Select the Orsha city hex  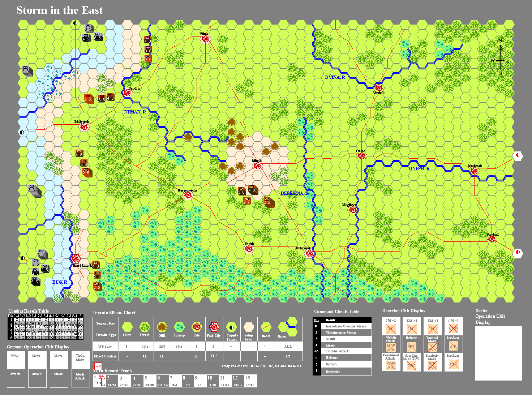pos(361,156)
